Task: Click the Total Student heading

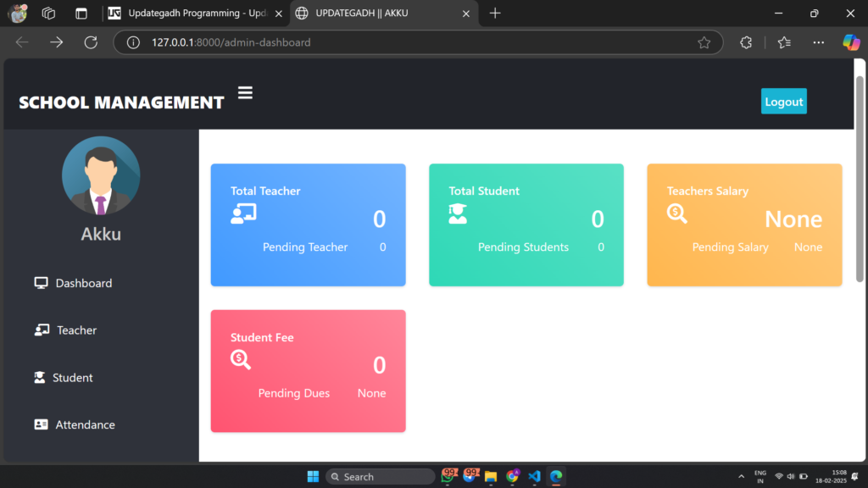Action: pos(484,191)
